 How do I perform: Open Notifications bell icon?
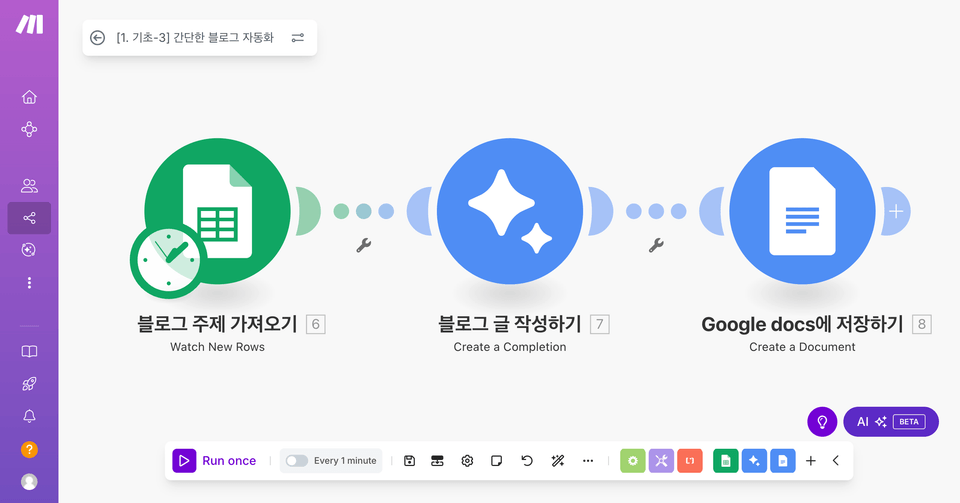29,416
